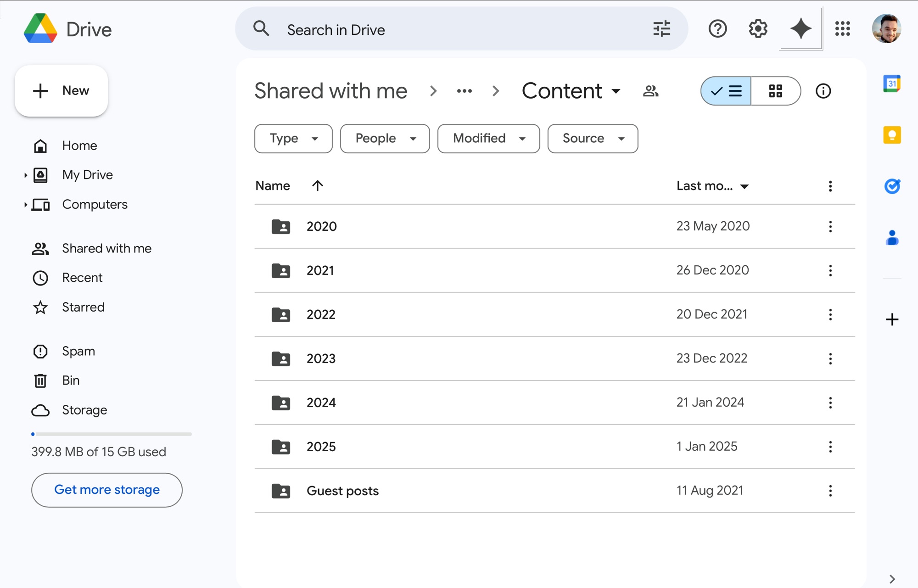Viewport: 918px width, 588px height.
Task: Open advanced search options
Action: [x=661, y=29]
